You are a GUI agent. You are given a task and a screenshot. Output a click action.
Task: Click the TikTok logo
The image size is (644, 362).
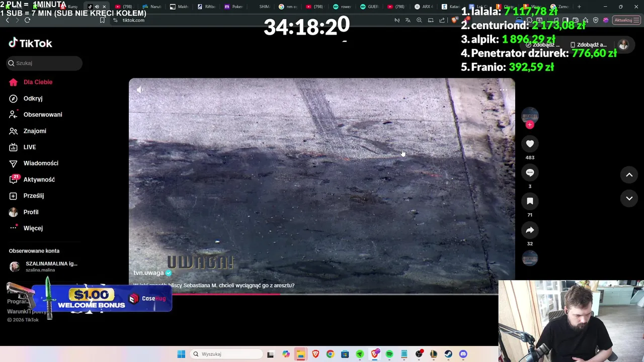(x=30, y=43)
